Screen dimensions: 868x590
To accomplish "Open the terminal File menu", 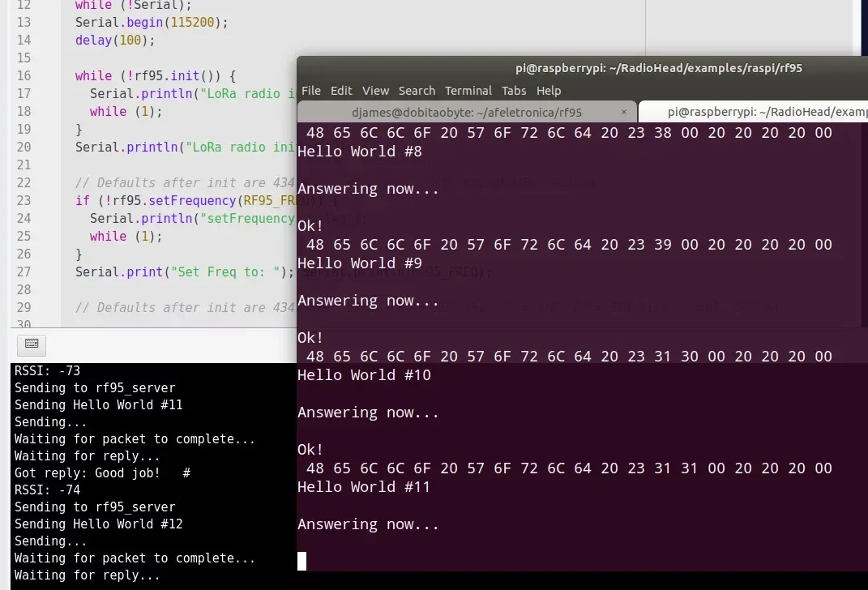I will point(310,90).
